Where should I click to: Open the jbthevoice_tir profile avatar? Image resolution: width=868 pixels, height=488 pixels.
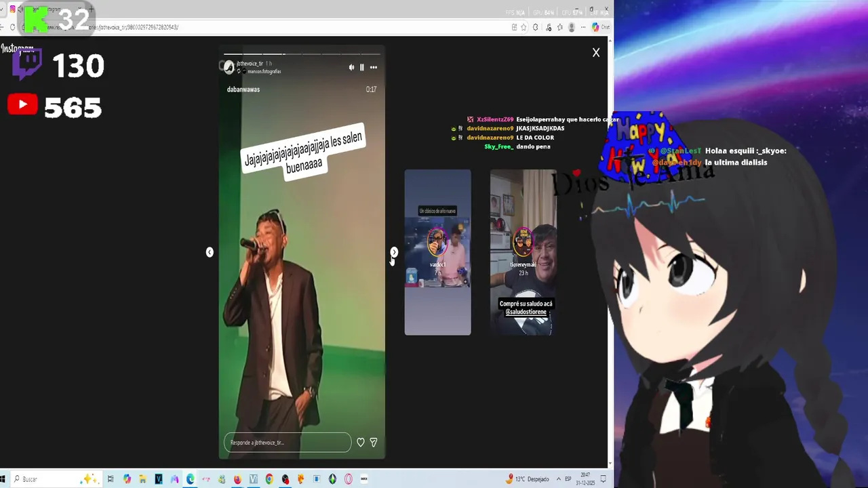pos(229,67)
